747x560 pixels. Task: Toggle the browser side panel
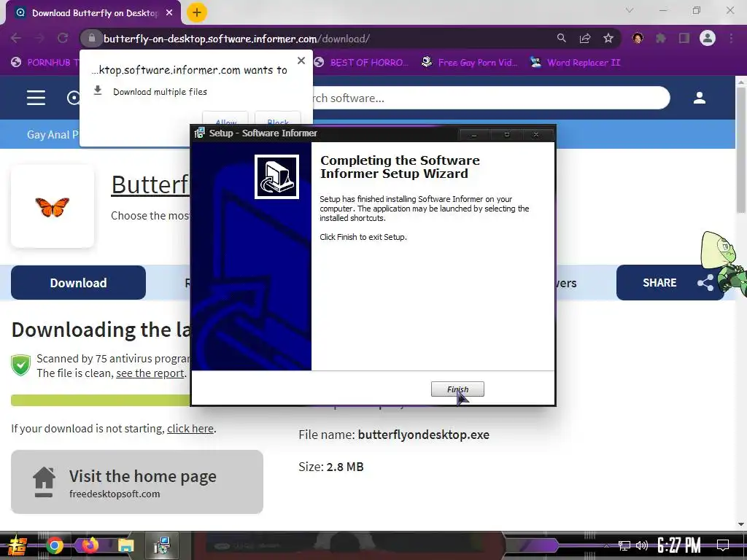684,39
